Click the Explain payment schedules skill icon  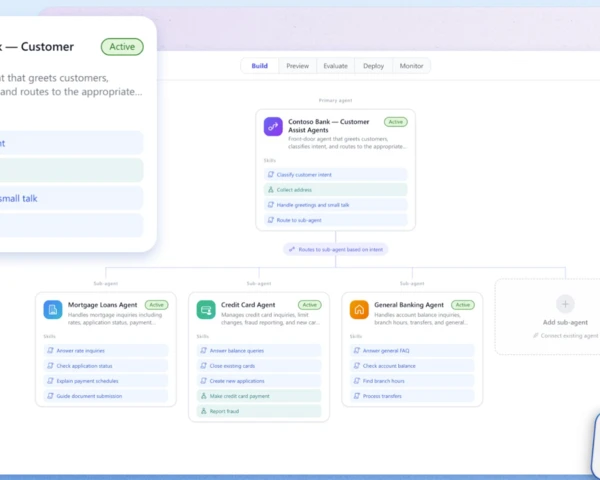(x=50, y=381)
